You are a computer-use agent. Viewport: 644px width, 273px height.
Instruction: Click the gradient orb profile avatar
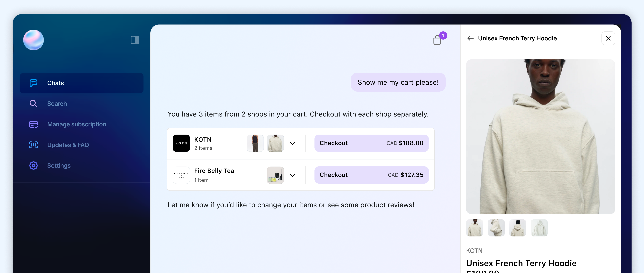[x=34, y=40]
